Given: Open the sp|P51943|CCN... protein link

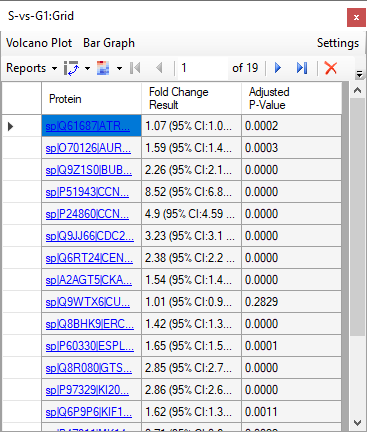Looking at the screenshot, I should tap(87, 192).
